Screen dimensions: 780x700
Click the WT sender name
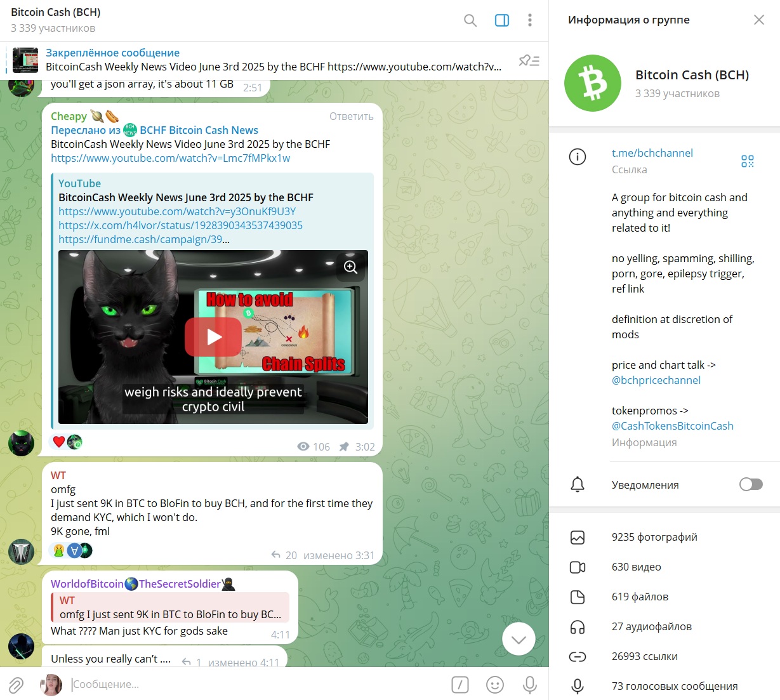point(58,475)
